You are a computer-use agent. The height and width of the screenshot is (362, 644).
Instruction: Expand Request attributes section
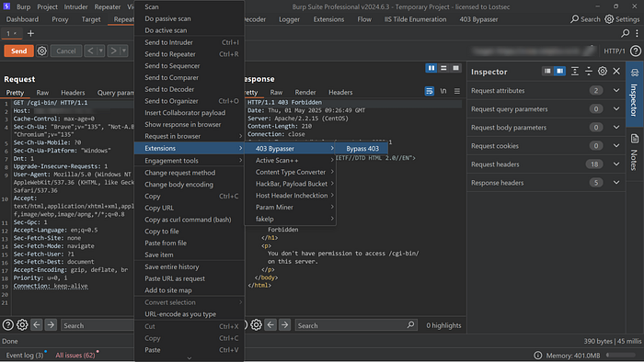coord(616,91)
